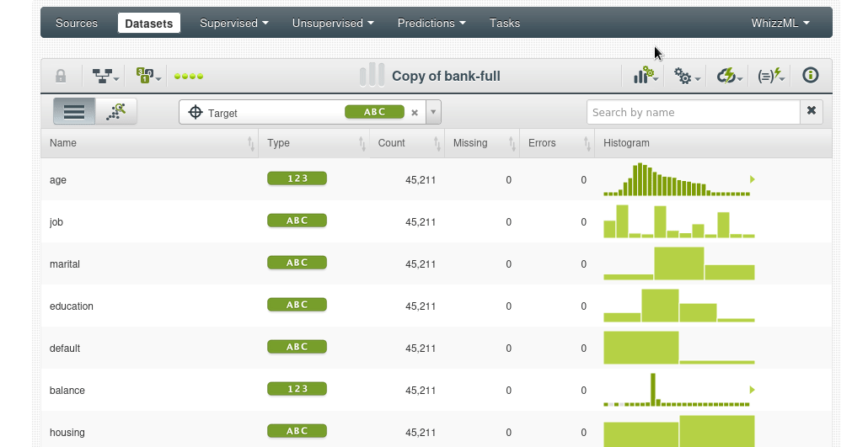
Task: Open the Tasks tab
Action: [x=505, y=23]
